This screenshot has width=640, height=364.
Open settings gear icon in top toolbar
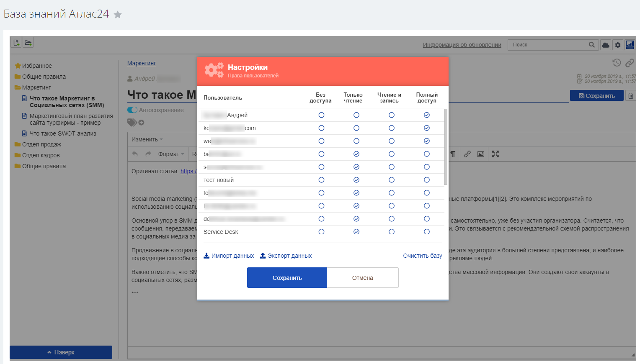point(618,45)
